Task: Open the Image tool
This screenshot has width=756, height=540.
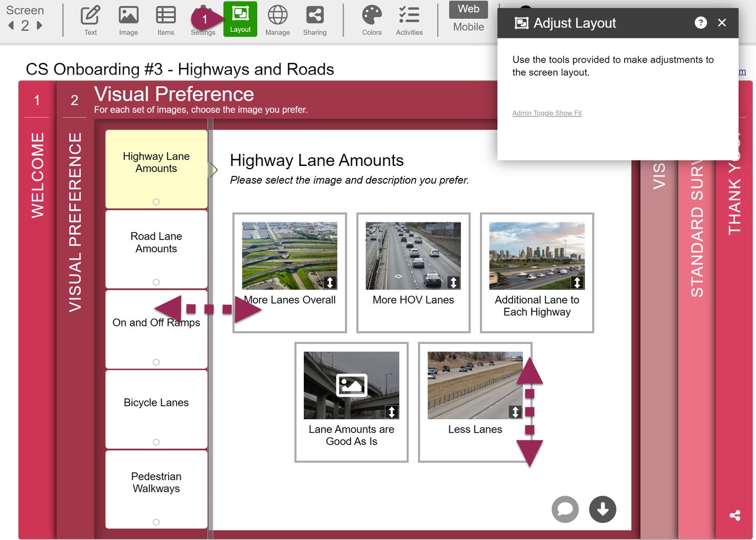Action: [x=128, y=20]
